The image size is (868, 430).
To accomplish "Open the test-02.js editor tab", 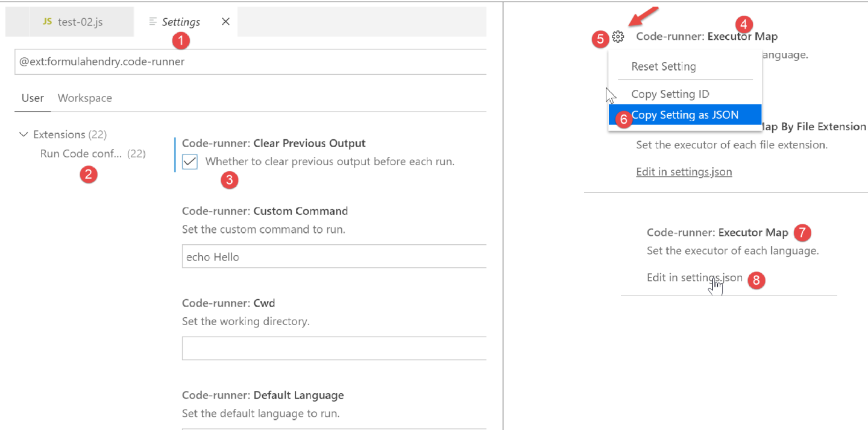I will 80,22.
